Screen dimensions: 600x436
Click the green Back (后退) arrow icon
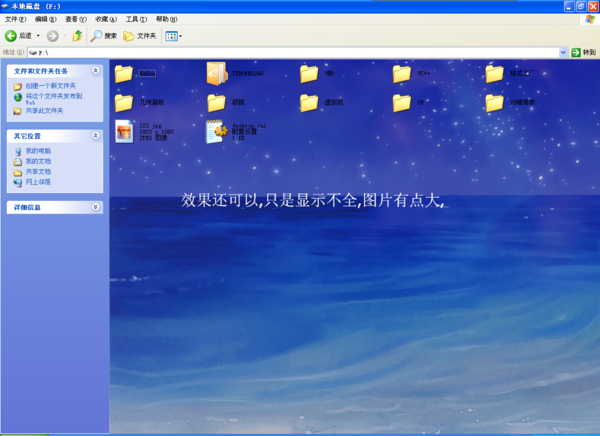tap(11, 36)
